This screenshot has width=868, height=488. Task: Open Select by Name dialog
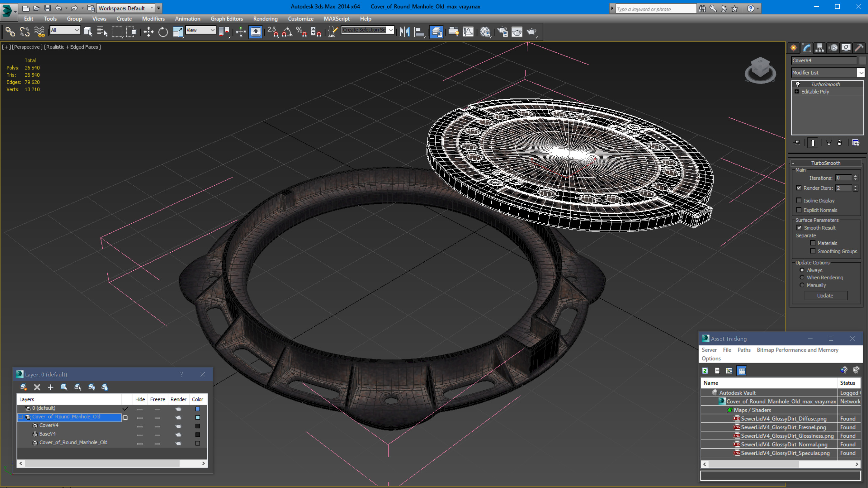(x=102, y=32)
